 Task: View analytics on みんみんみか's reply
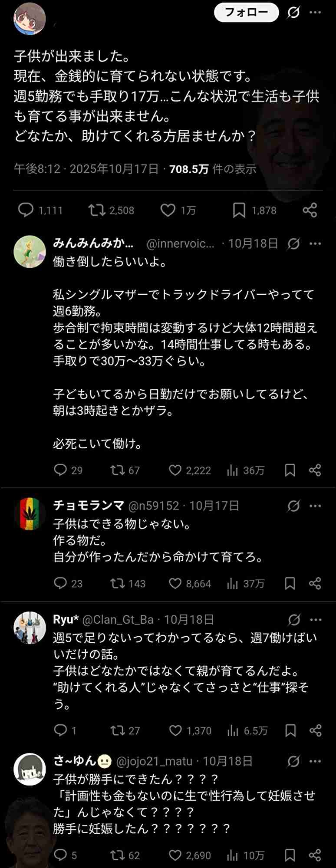point(233,470)
